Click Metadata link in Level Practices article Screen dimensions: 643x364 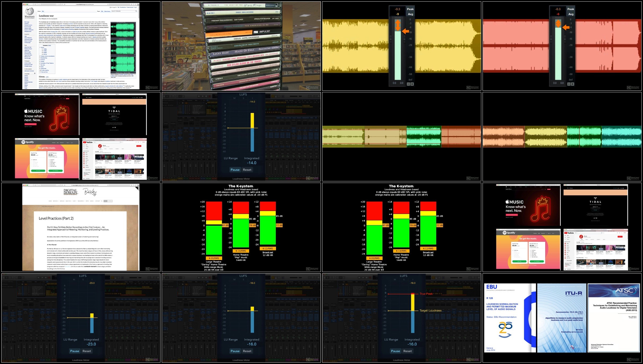point(68,266)
